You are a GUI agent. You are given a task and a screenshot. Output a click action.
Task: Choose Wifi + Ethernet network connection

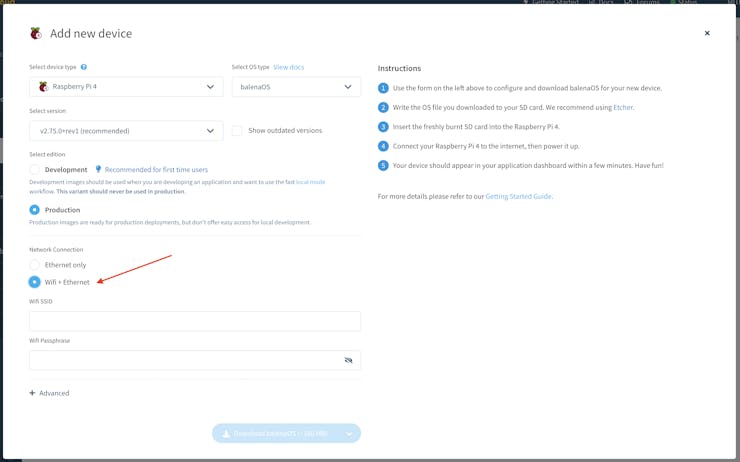(x=34, y=282)
